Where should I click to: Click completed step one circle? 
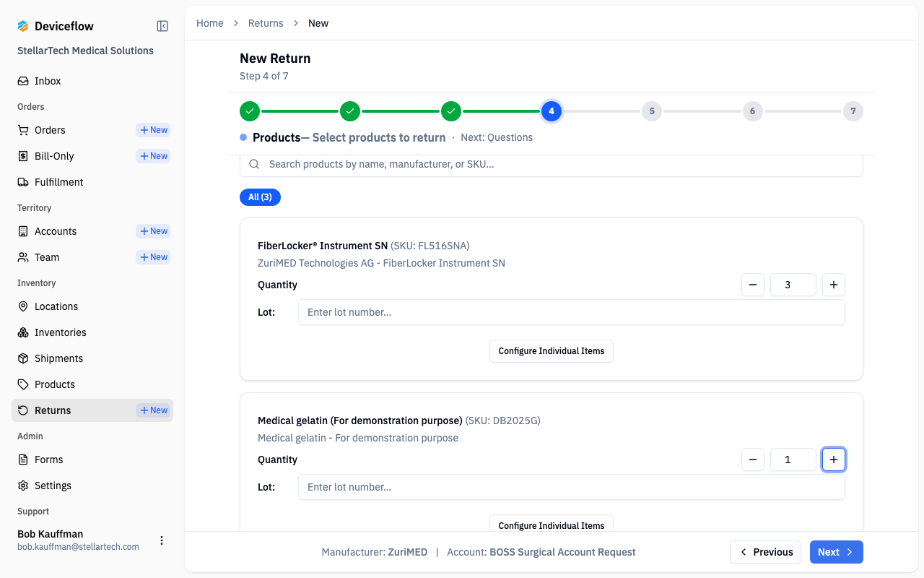pos(250,111)
